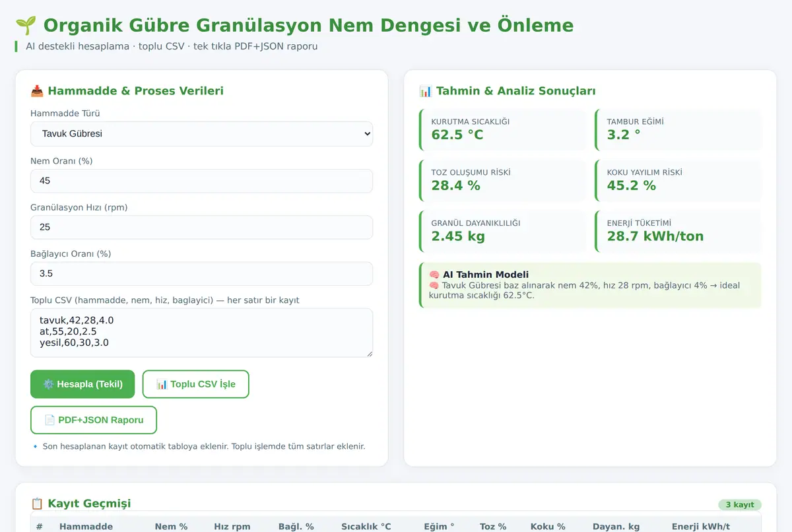The image size is (792, 532).
Task: Click the Nem % column header
Action: pyautogui.click(x=172, y=526)
